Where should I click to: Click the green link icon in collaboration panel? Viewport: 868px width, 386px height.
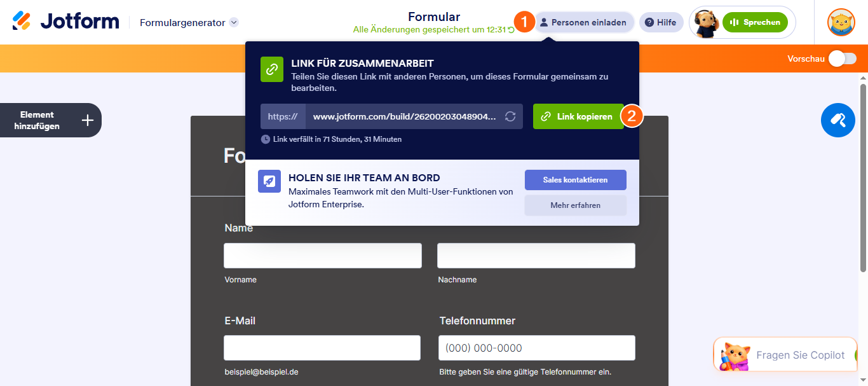click(272, 69)
